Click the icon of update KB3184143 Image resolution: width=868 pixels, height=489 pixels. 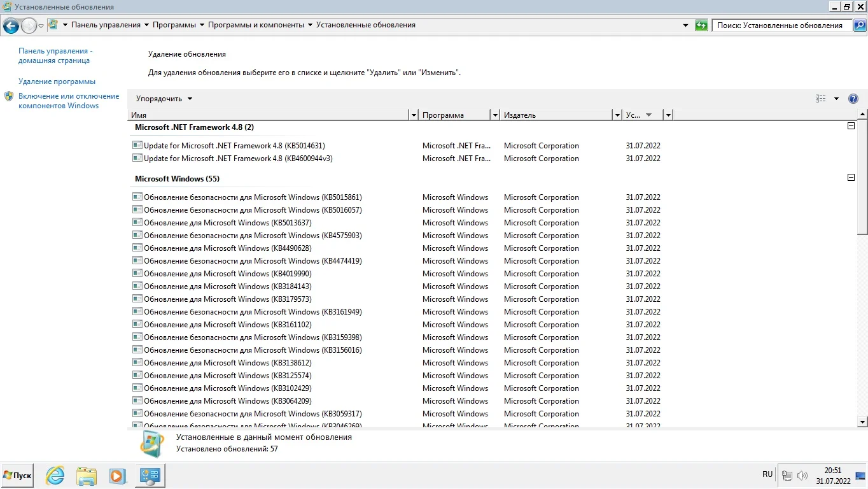click(137, 286)
